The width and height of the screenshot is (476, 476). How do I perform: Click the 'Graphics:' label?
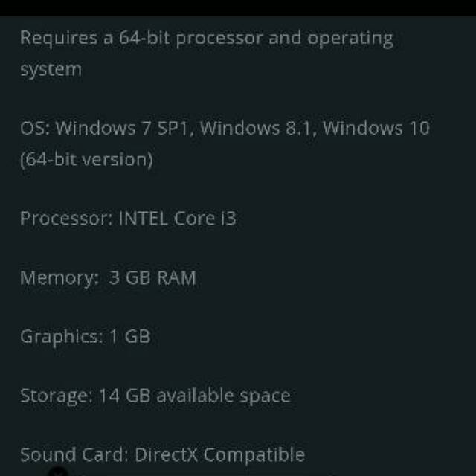[x=61, y=336]
